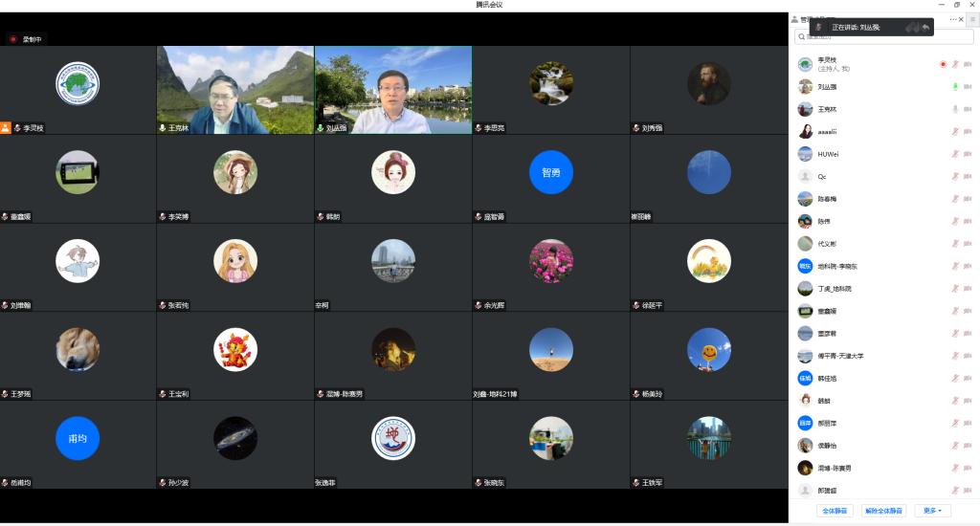Toggle Qc's muted microphone in the list

point(954,177)
